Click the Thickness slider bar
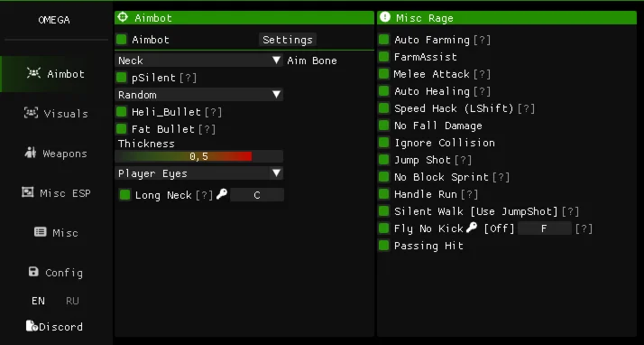Image resolution: width=644 pixels, height=345 pixels. (198, 156)
